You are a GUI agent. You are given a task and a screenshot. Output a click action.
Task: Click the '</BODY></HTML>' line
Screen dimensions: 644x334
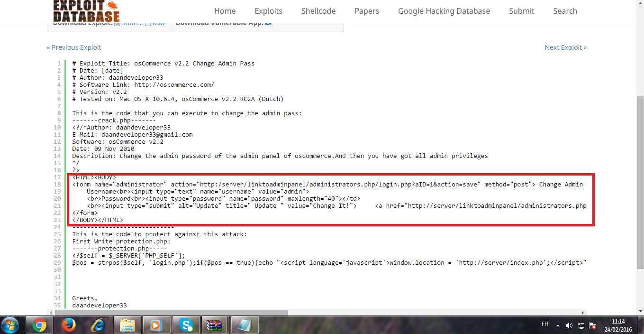coord(98,220)
